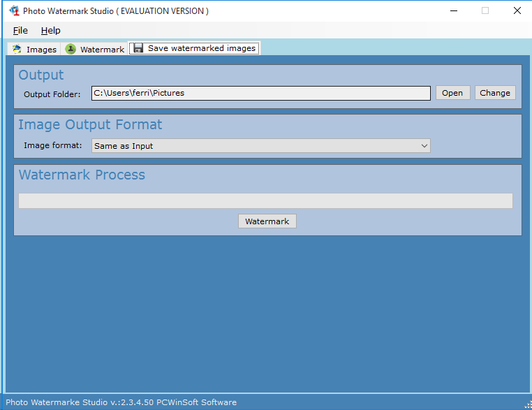
Task: Close the Photo Watermark Studio window
Action: click(x=517, y=11)
